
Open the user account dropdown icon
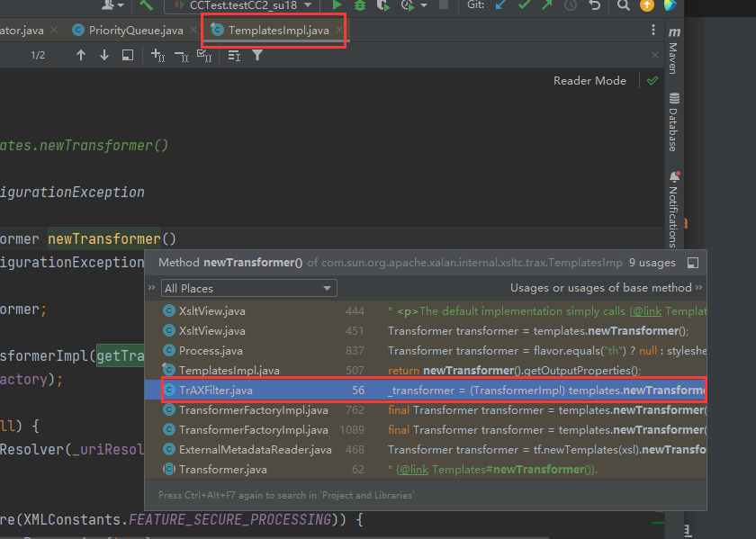pyautogui.click(x=112, y=5)
